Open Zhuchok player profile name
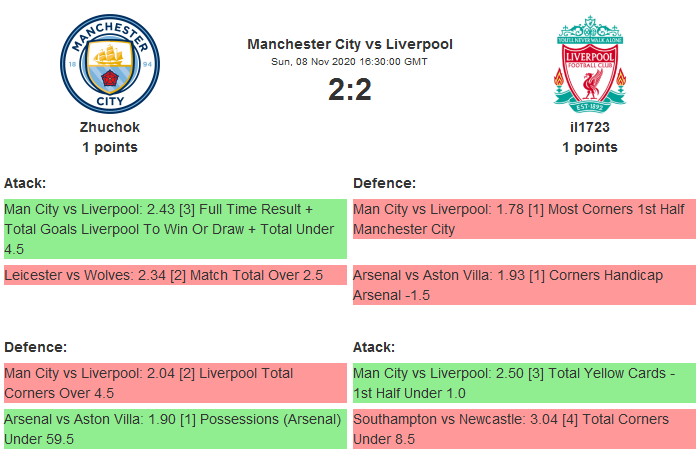The image size is (700, 460). click(x=110, y=127)
